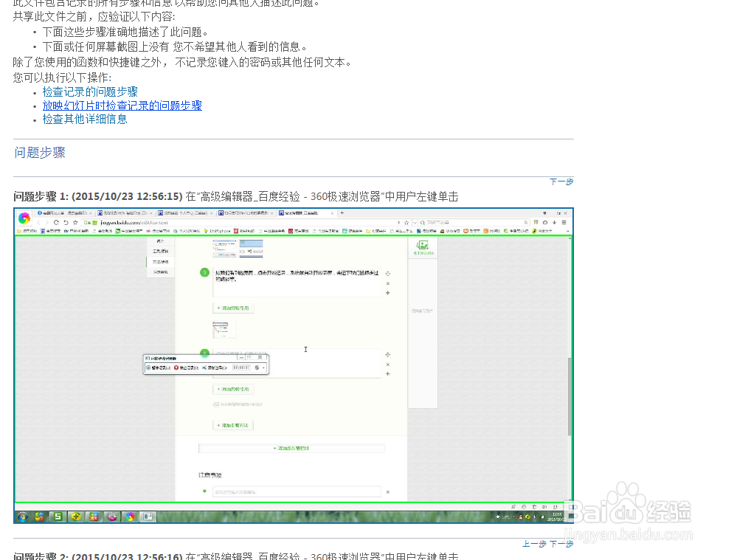Click the speaker icon in the system tray
Image resolution: width=734 pixels, height=560 pixels.
pyautogui.click(x=535, y=516)
